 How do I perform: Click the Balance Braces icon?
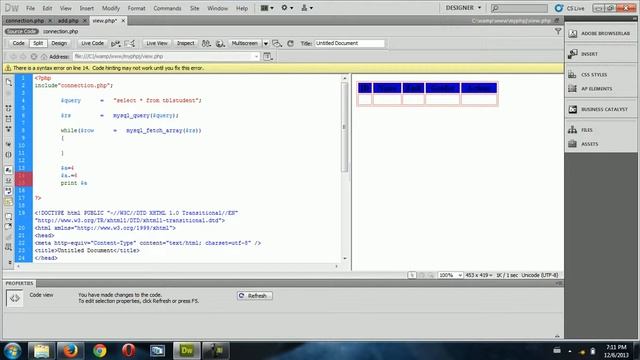click(9, 155)
